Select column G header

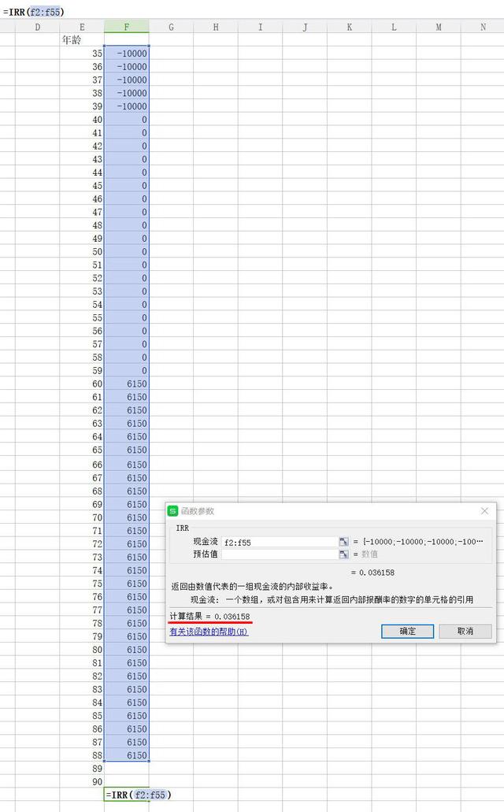coord(171,27)
